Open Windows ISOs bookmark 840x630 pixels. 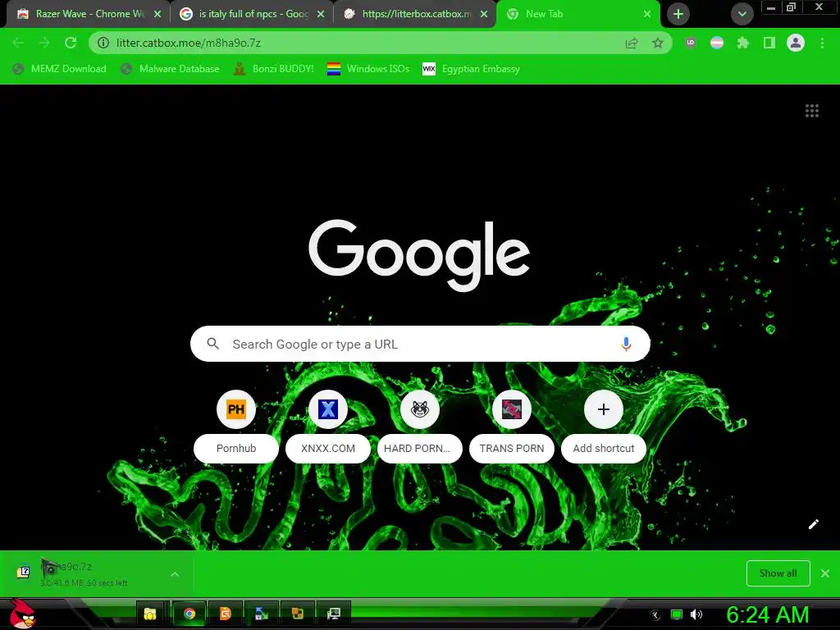[x=368, y=69]
